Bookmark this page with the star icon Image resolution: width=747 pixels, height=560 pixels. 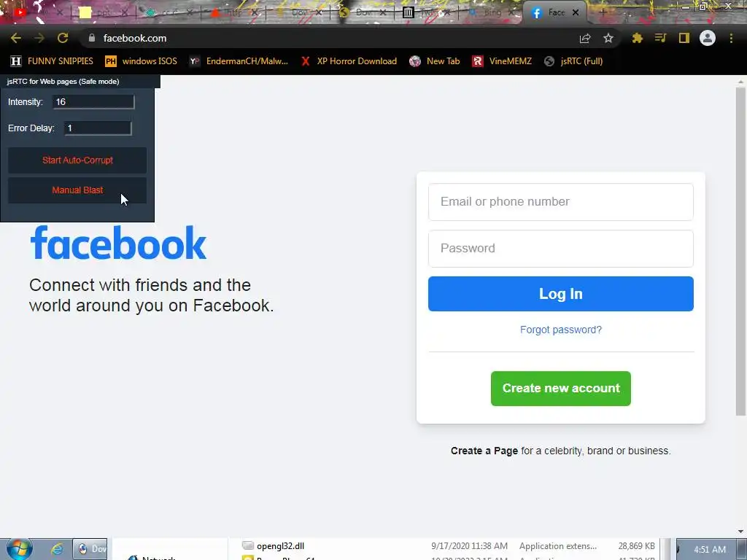(x=608, y=38)
